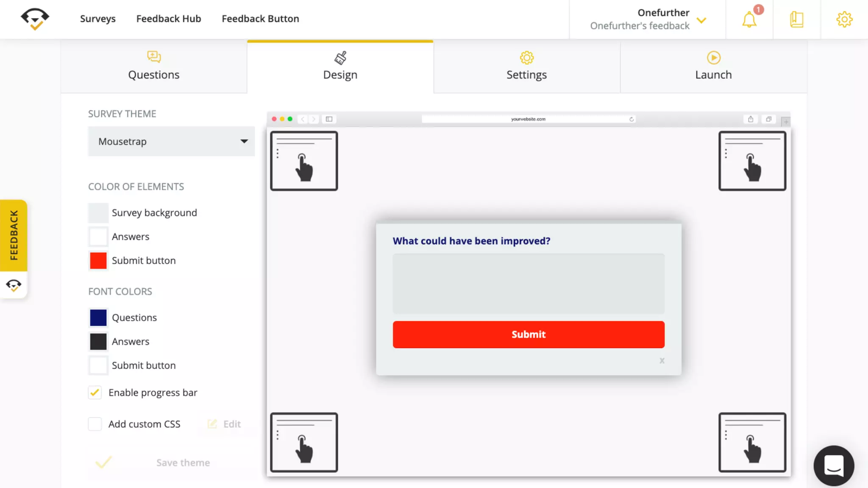868x488 pixels.
Task: Click the yellow FEEDBACK side tab
Action: point(14,235)
